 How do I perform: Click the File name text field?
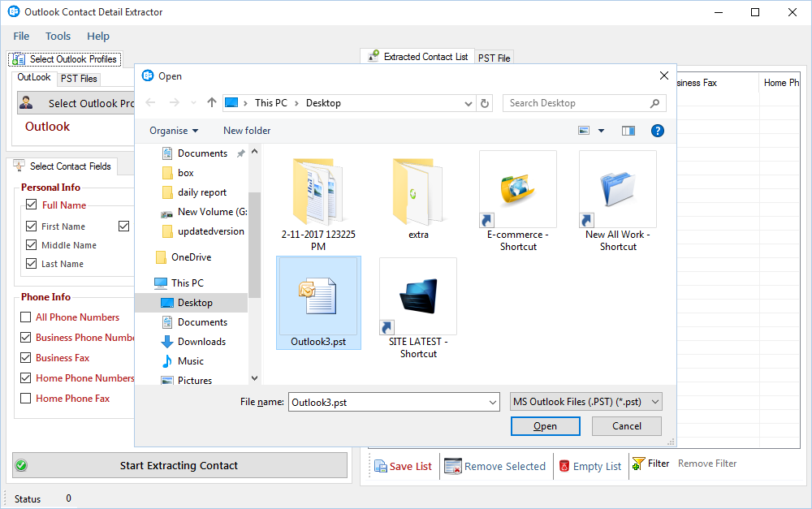[x=394, y=402]
